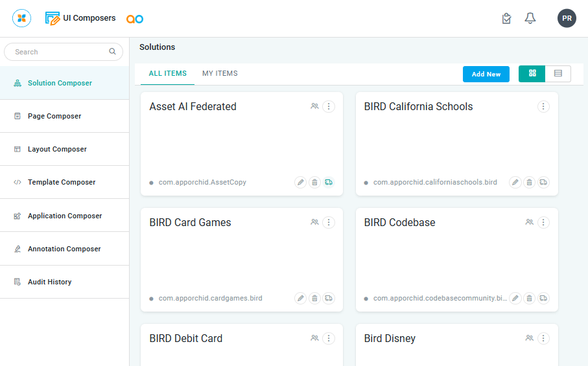
Task: Switch to grid view layout
Action: 532,74
